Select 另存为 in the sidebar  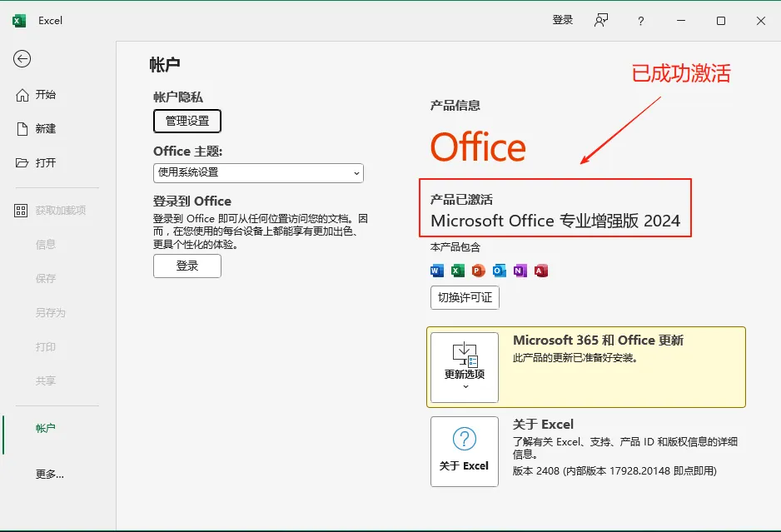[50, 313]
